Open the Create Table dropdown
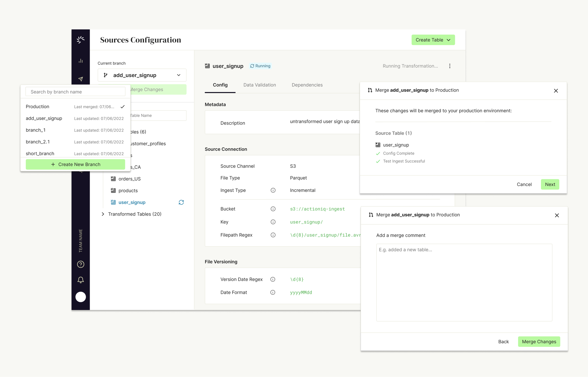The image size is (588, 377). (x=433, y=40)
